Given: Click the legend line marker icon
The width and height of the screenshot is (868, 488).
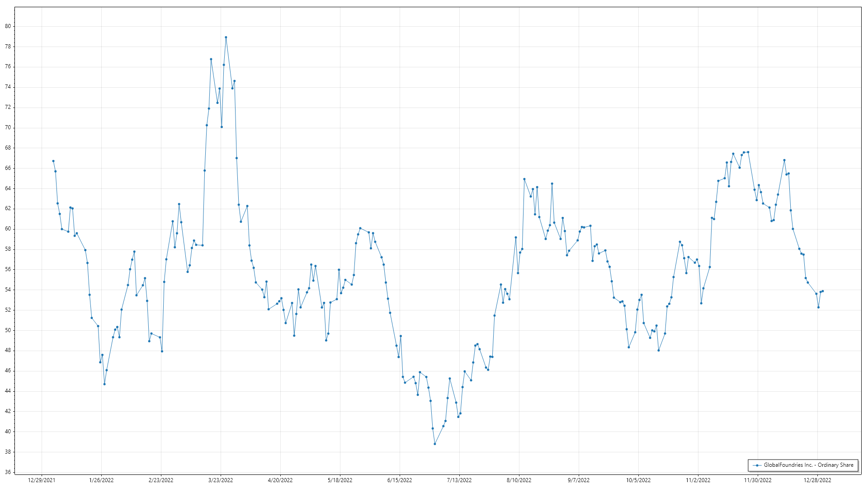Looking at the screenshot, I should (x=757, y=465).
